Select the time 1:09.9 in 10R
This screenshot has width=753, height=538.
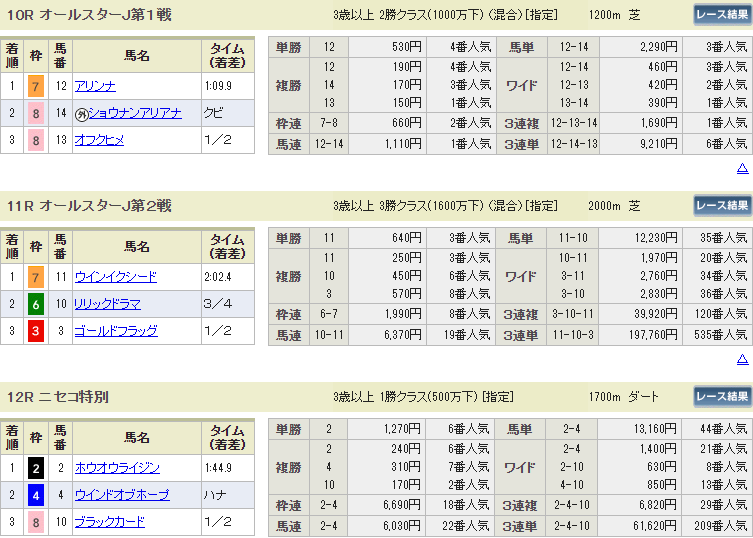pyautogui.click(x=218, y=86)
